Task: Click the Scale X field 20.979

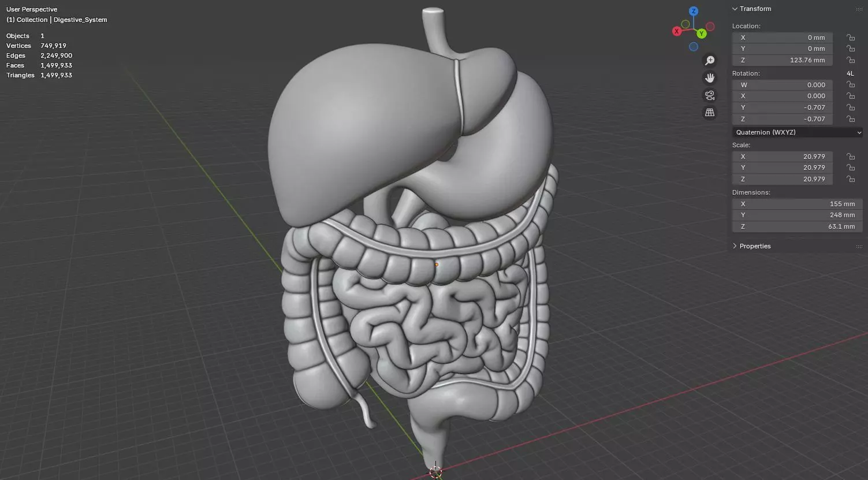Action: [783, 157]
